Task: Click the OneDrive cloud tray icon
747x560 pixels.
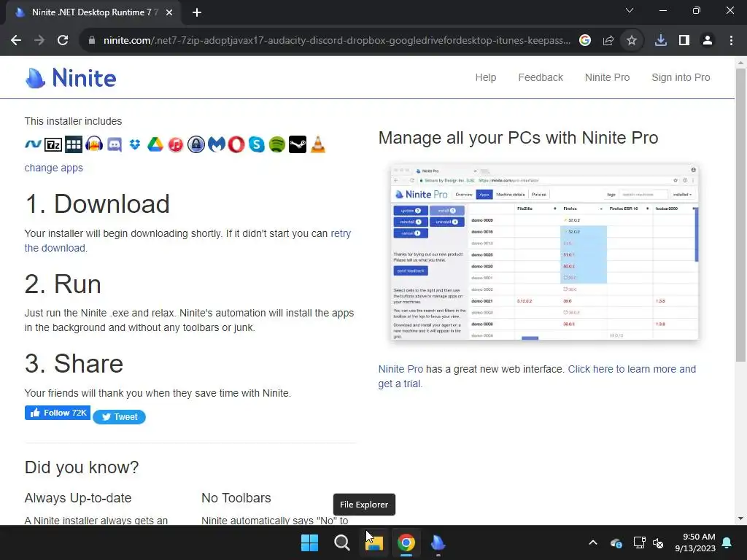Action: [616, 542]
